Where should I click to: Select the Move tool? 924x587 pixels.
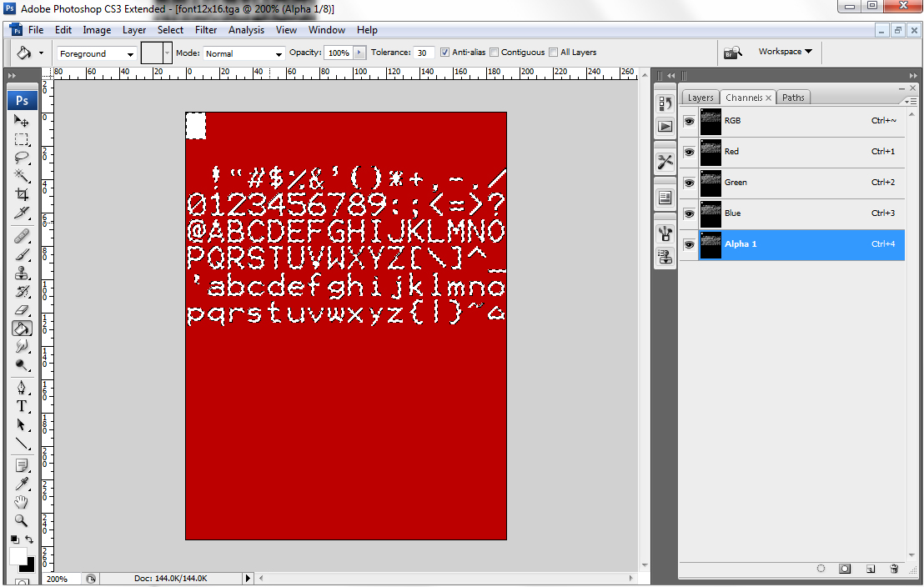[22, 121]
